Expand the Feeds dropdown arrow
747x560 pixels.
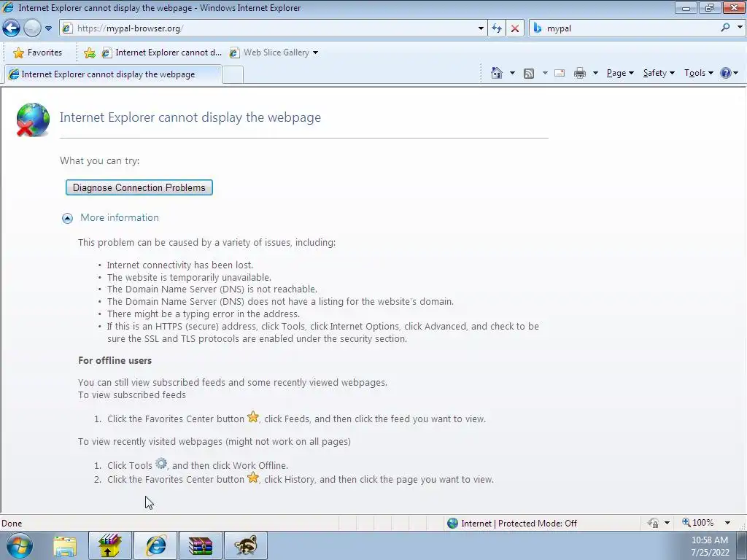tap(544, 74)
